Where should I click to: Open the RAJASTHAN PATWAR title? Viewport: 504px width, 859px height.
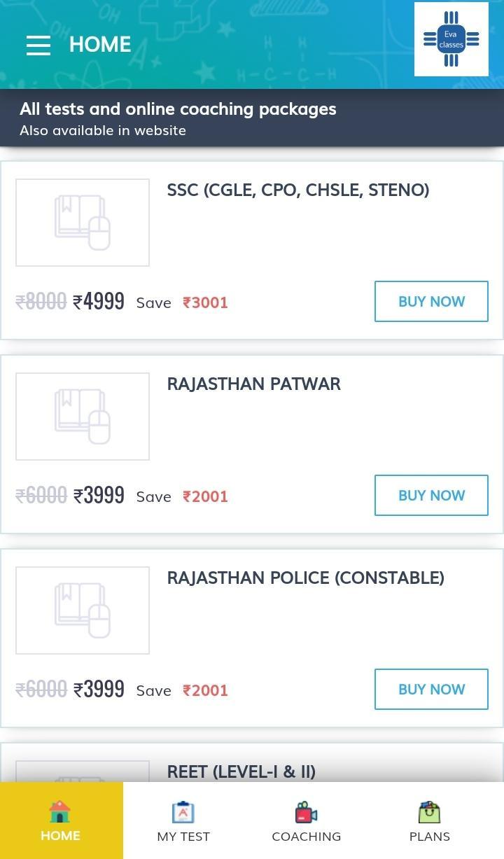253,384
